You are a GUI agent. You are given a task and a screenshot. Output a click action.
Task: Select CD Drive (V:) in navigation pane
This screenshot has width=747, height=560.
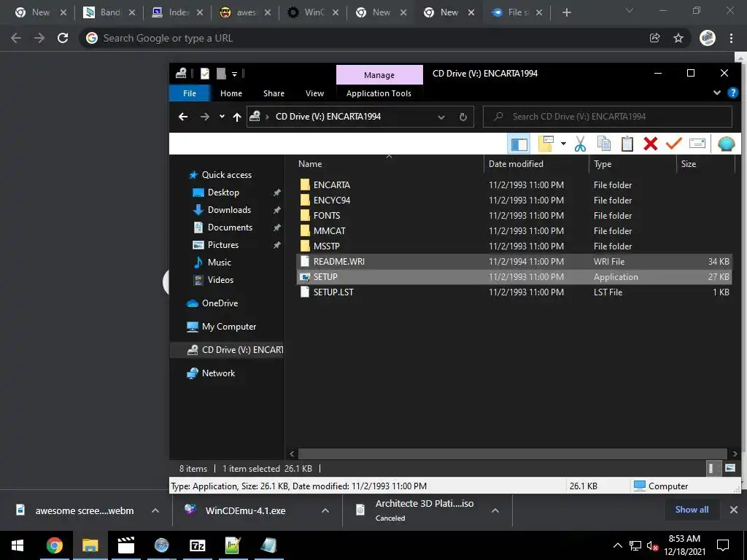(x=227, y=350)
